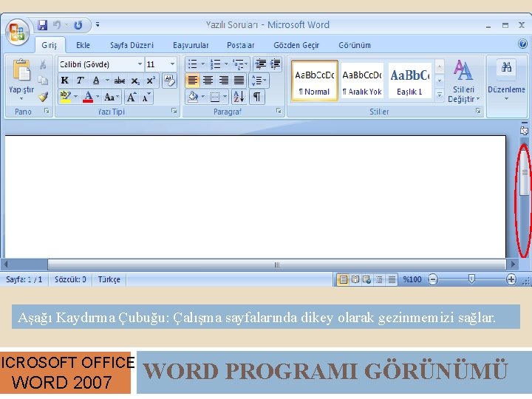Click the zoom slider handle
The image size is (532, 399).
click(471, 279)
